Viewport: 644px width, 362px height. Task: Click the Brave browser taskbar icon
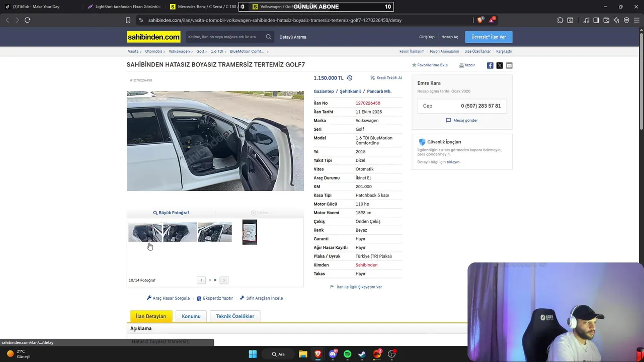pyautogui.click(x=317, y=354)
